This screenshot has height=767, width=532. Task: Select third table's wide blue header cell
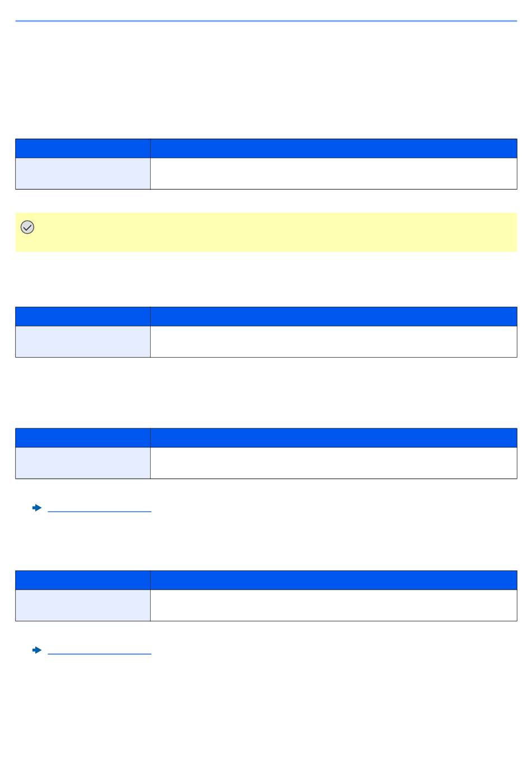pyautogui.click(x=334, y=438)
